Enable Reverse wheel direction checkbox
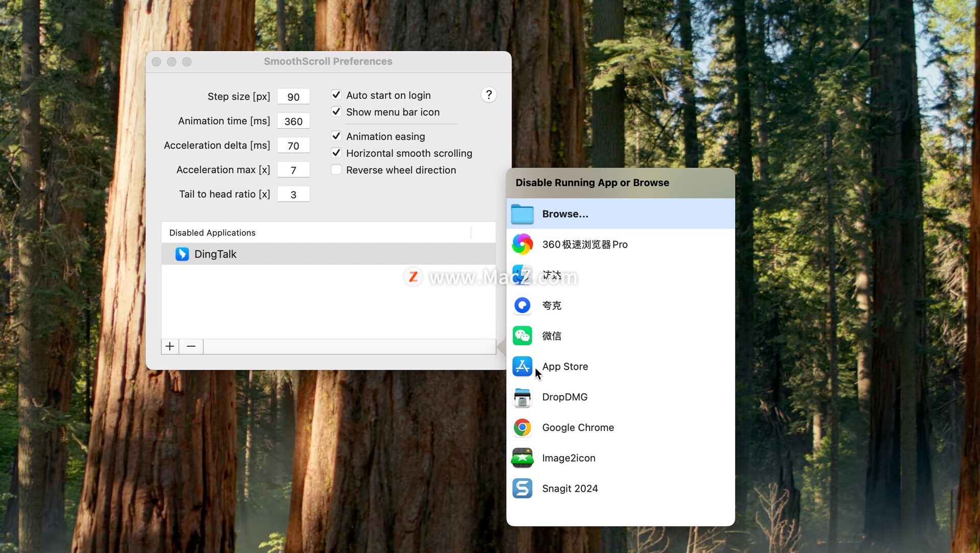This screenshot has width=980, height=553. click(336, 170)
